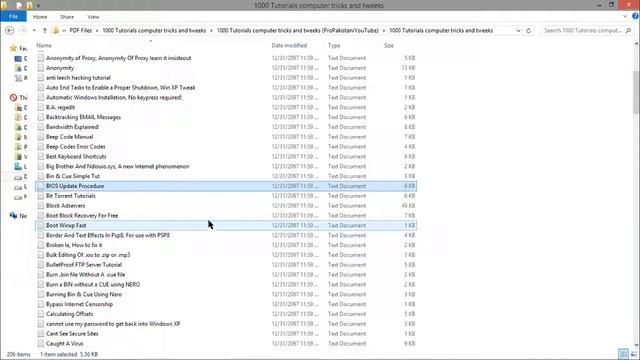Select the file Anonymity

click(x=60, y=68)
